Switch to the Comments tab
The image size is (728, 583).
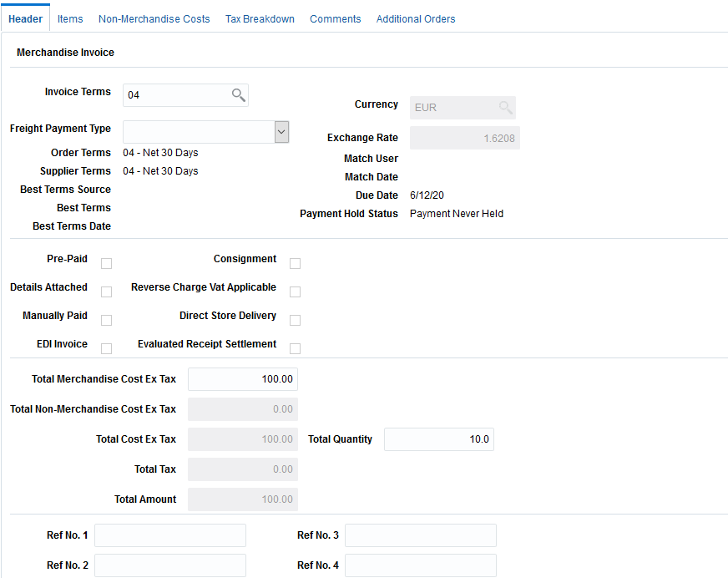(x=335, y=18)
